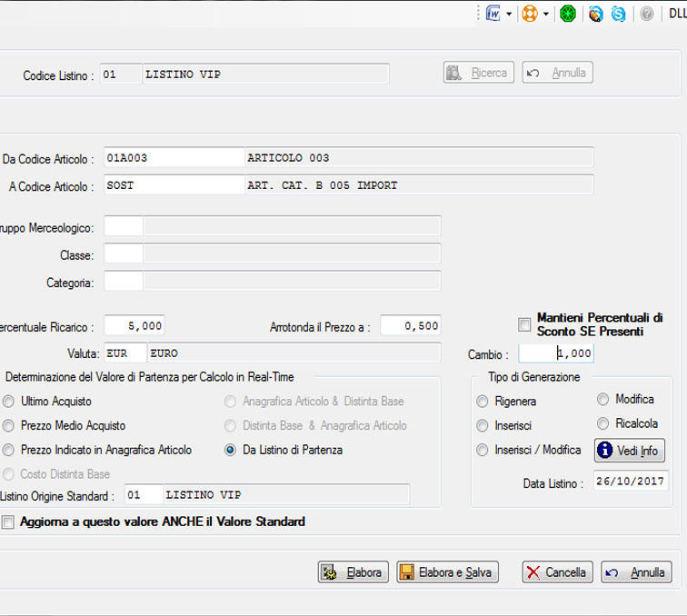Select Da Listino di Partenza radio button
The image size is (687, 616).
[230, 450]
